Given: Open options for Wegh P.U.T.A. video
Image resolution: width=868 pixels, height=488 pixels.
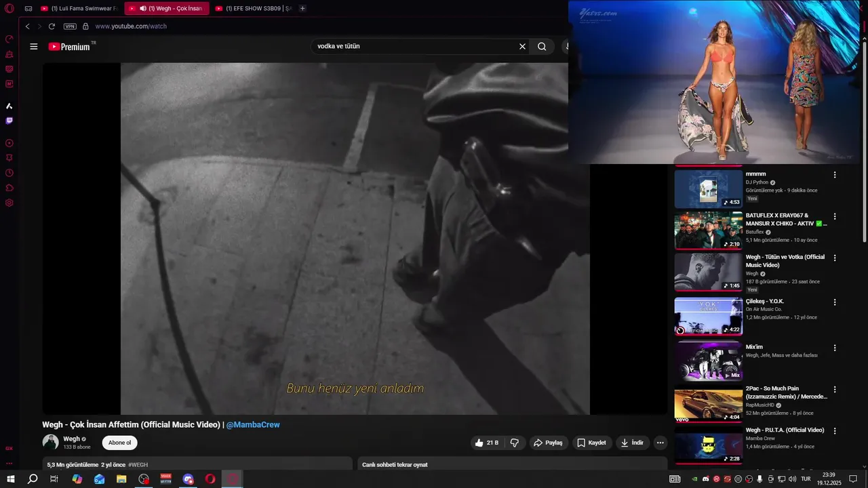Looking at the screenshot, I should coord(835,431).
